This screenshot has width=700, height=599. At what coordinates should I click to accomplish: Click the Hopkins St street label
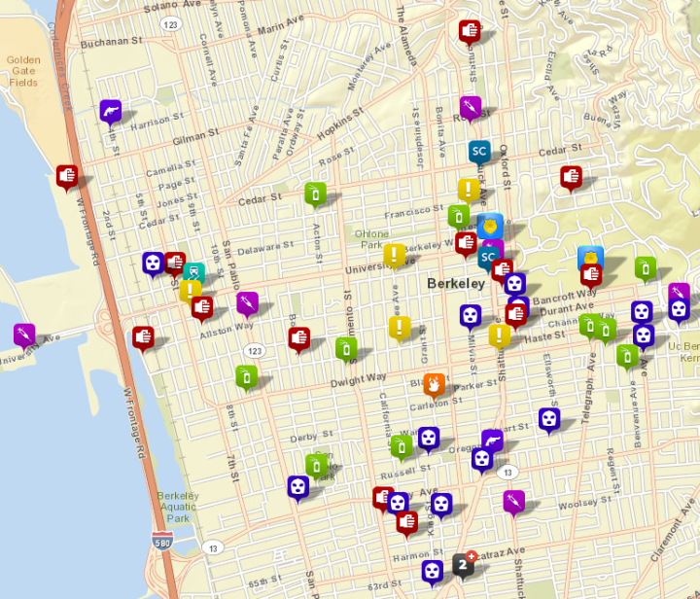[x=340, y=123]
